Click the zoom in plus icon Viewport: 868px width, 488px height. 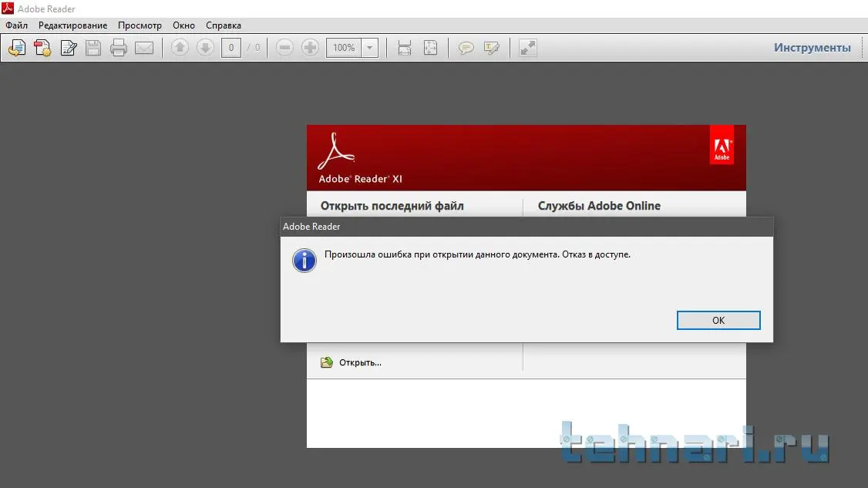(x=310, y=48)
